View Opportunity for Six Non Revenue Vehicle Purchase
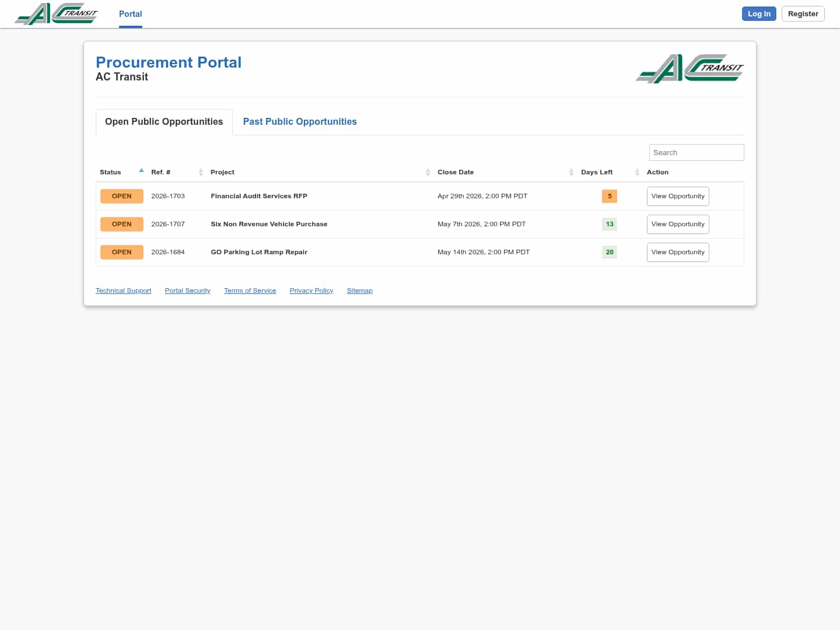The width and height of the screenshot is (840, 630). (678, 225)
